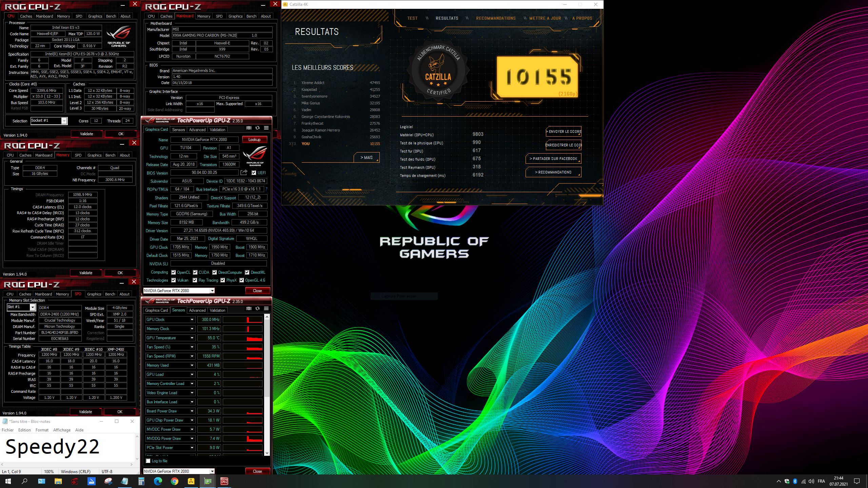Enable the Log to file checkbox
The height and width of the screenshot is (488, 868).
(x=148, y=461)
